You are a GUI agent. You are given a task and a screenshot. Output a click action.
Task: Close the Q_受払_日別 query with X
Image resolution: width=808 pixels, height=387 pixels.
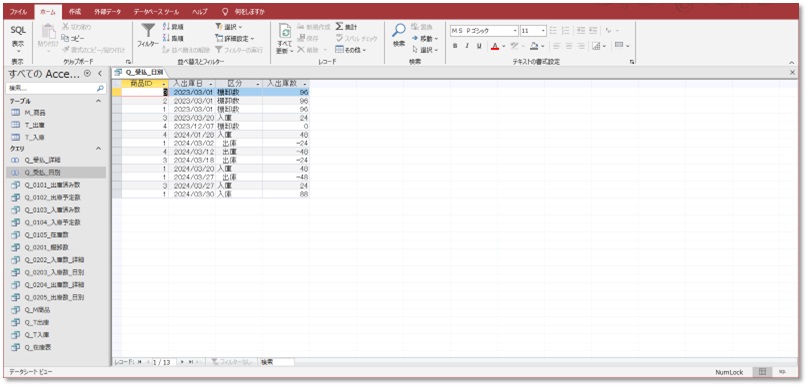point(793,73)
